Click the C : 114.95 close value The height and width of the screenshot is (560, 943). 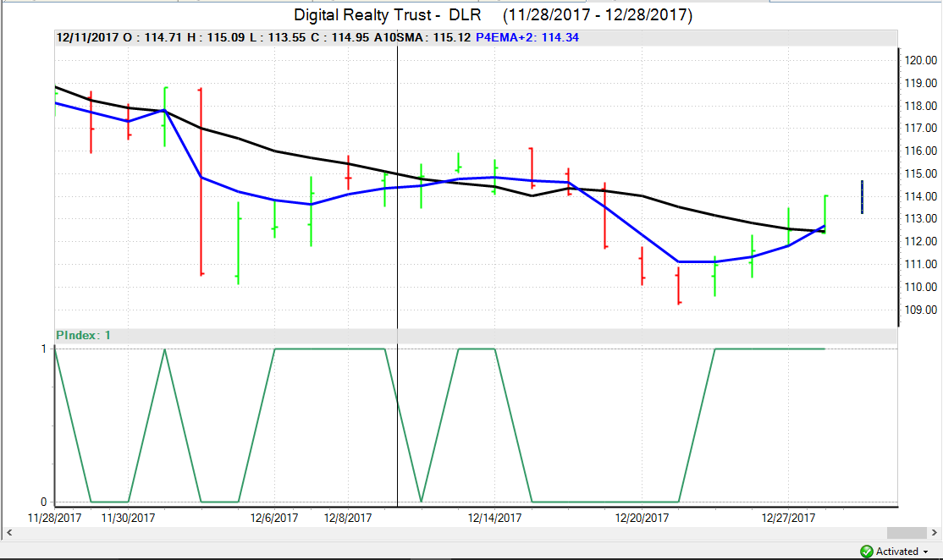339,37
